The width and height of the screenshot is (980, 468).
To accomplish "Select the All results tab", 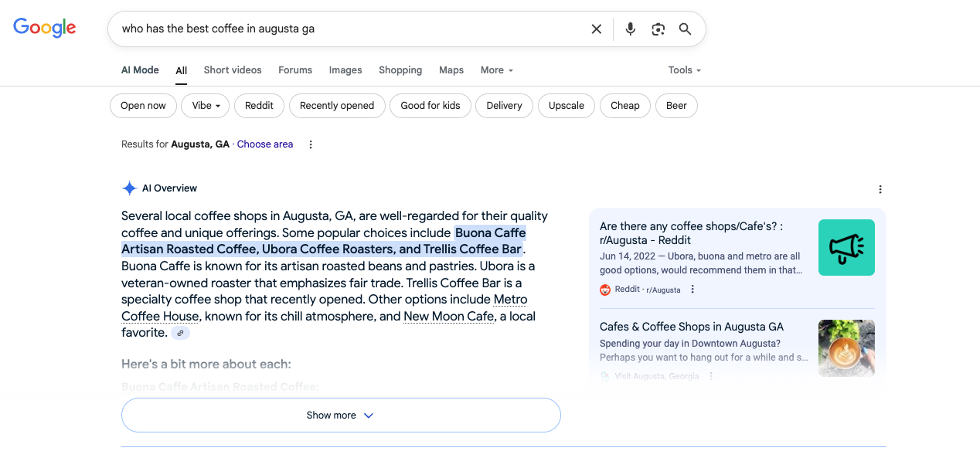I will pos(182,70).
